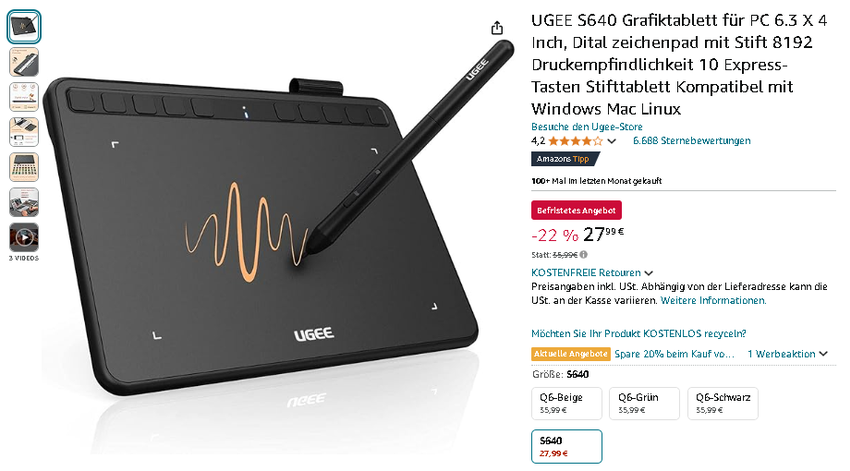The width and height of the screenshot is (850, 471).
Task: Select the S640 size option
Action: click(x=566, y=447)
